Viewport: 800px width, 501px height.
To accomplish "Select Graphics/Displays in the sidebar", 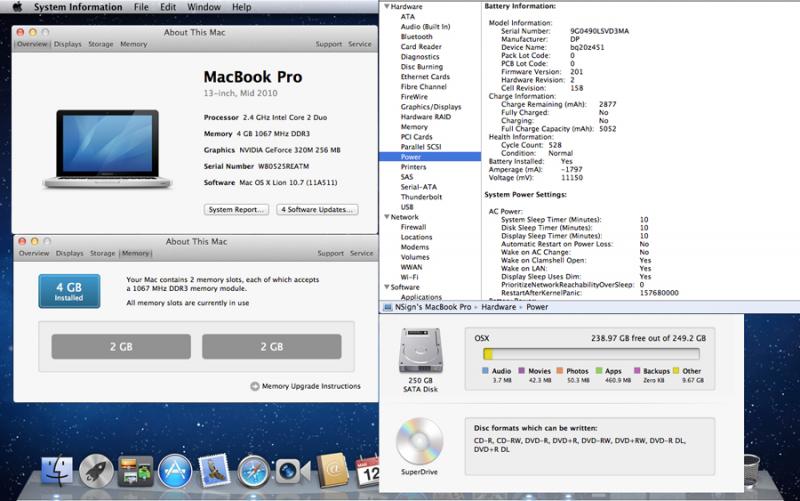I will coord(431,107).
